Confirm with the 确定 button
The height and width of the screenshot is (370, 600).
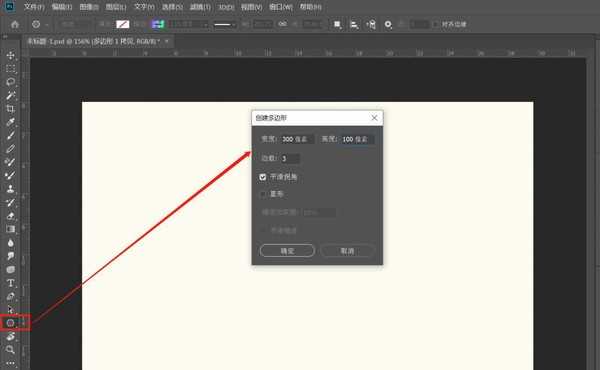click(287, 251)
